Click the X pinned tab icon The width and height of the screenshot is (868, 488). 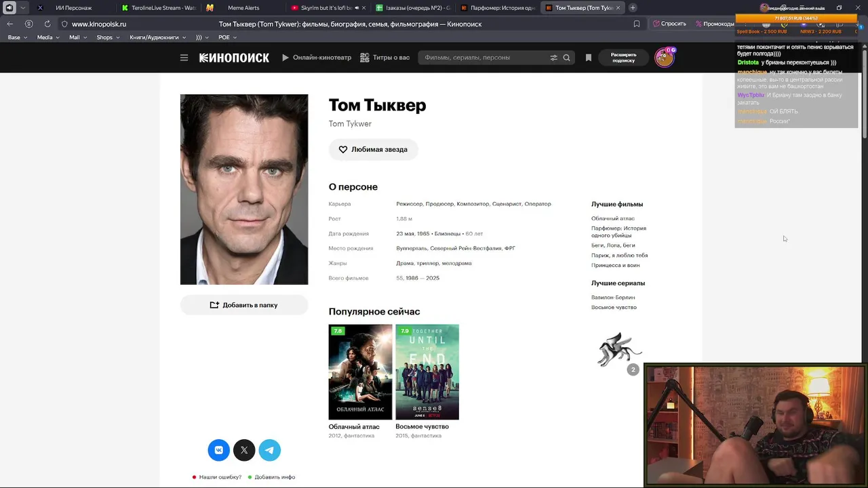(x=40, y=8)
